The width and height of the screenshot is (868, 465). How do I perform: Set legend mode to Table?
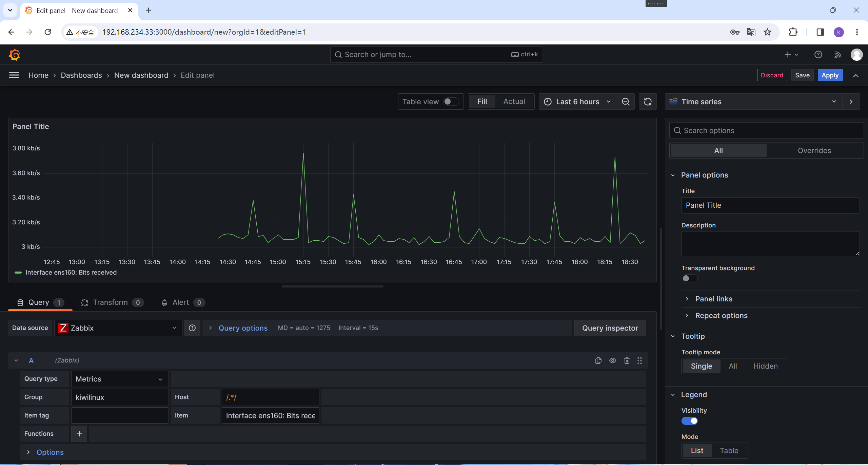pos(729,451)
